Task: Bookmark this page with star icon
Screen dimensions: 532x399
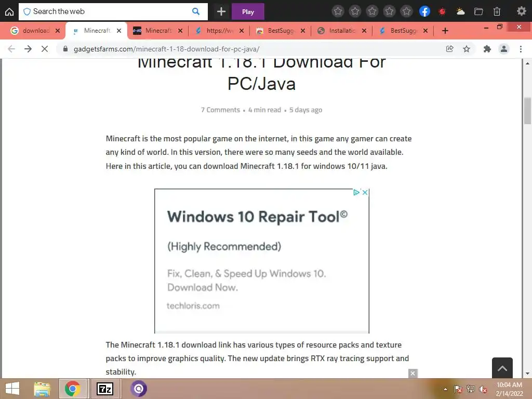Action: [467, 49]
